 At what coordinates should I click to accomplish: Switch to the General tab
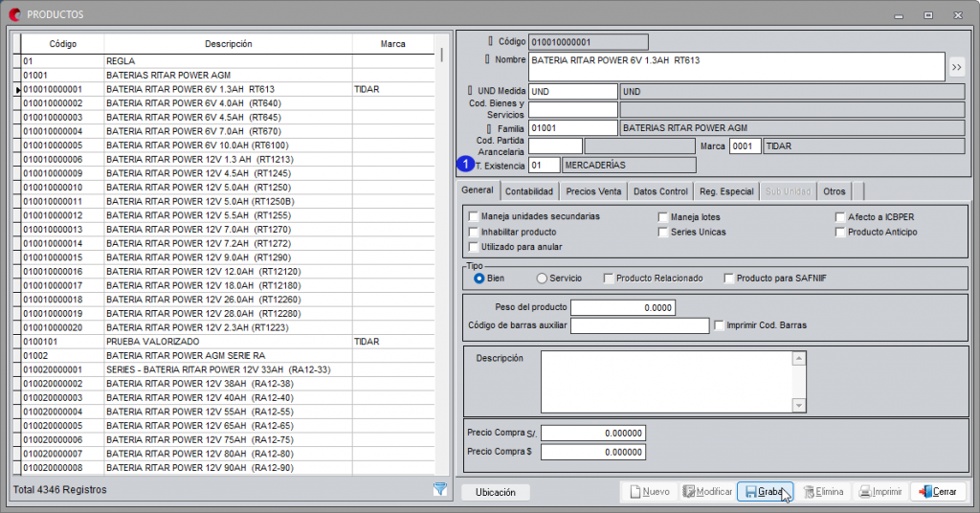click(478, 190)
